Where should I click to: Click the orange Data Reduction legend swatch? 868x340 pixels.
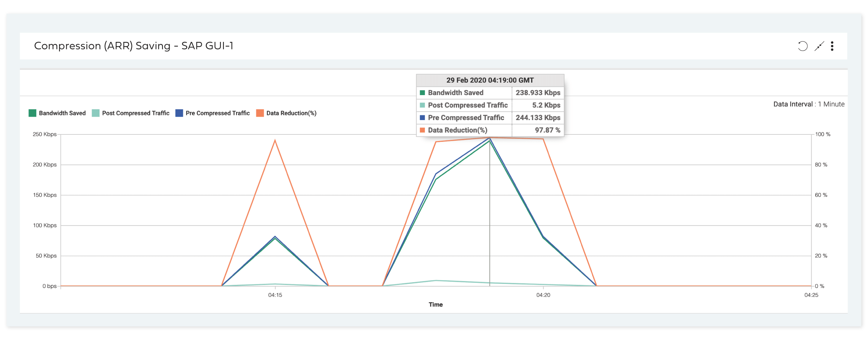[x=260, y=113]
